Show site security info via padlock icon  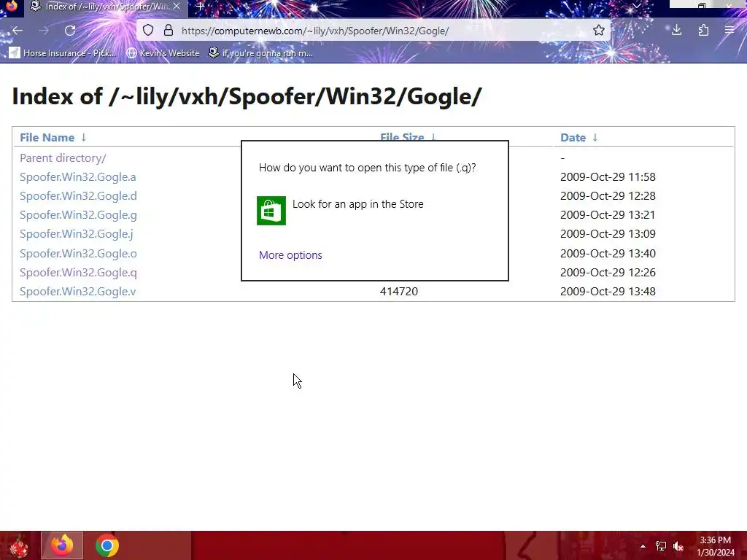pos(169,31)
